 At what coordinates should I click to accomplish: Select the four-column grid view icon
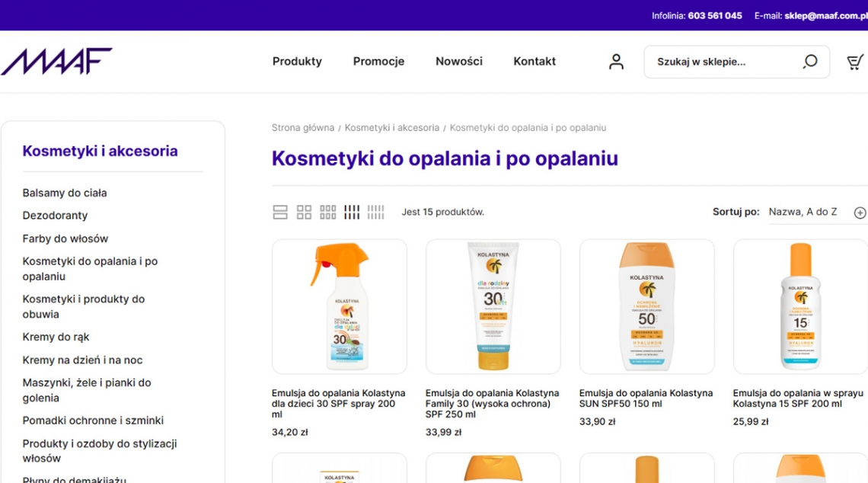click(x=352, y=213)
